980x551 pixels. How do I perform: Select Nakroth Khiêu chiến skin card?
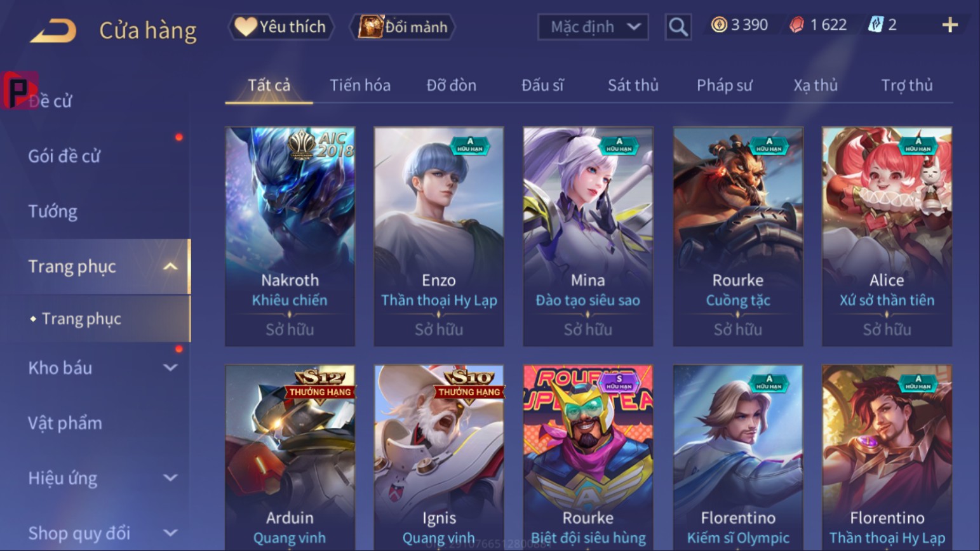[290, 236]
